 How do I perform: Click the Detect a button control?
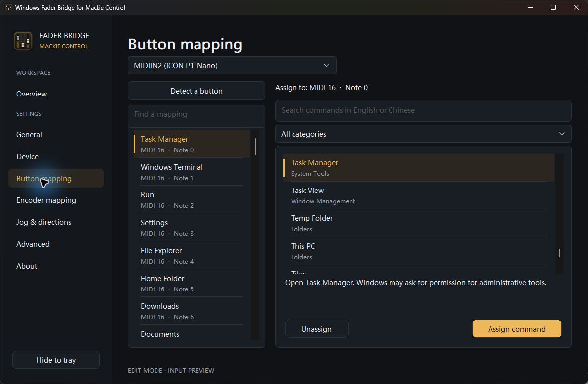(196, 91)
